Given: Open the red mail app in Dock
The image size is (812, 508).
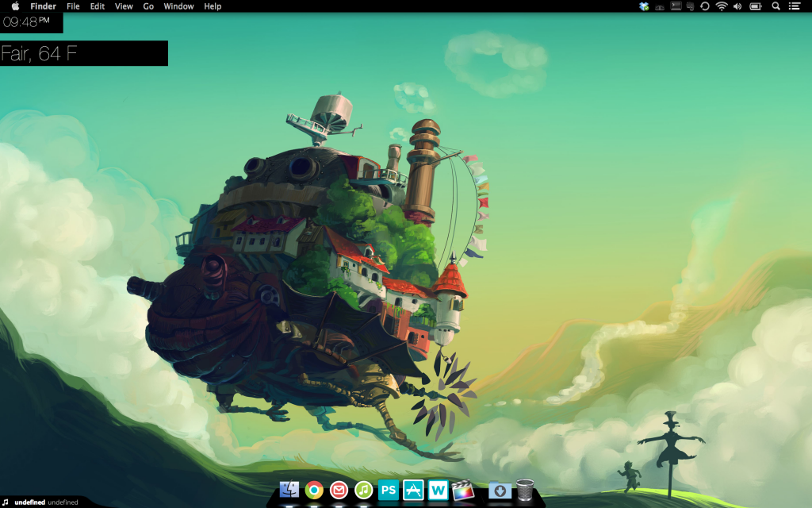Looking at the screenshot, I should (339, 489).
